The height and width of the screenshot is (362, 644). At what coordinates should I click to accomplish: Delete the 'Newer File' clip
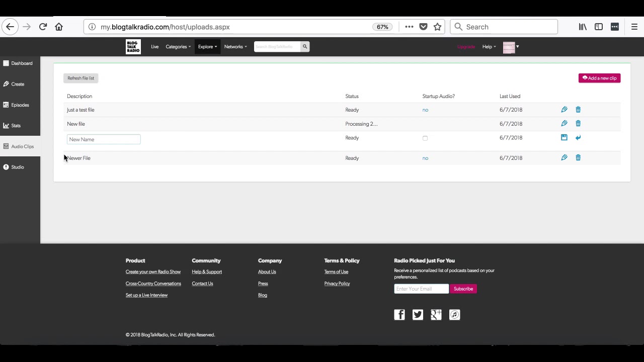578,158
